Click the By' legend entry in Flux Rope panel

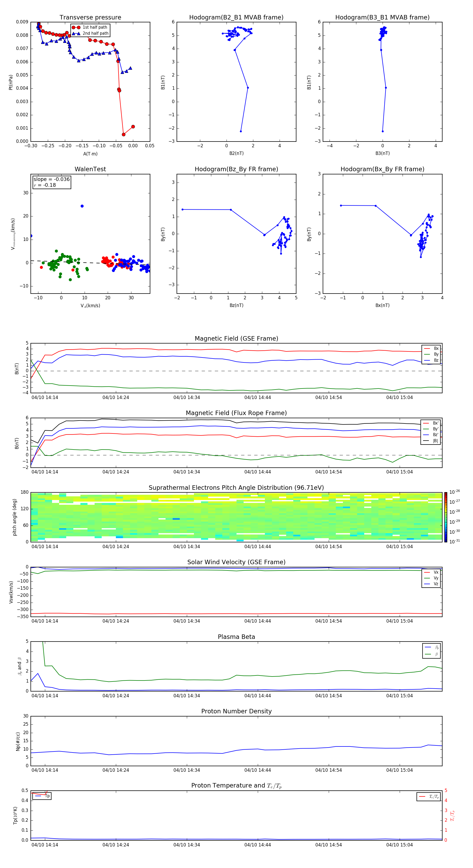(431, 429)
